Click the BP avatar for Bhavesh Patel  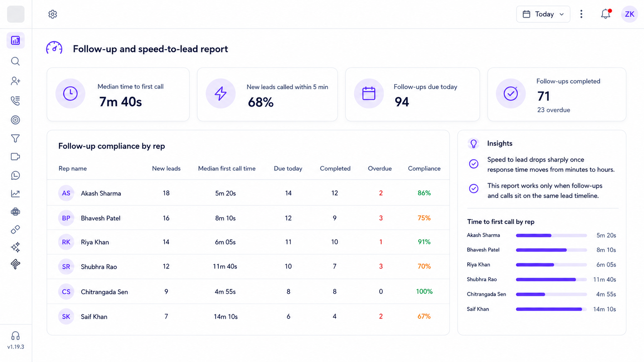coord(66,218)
